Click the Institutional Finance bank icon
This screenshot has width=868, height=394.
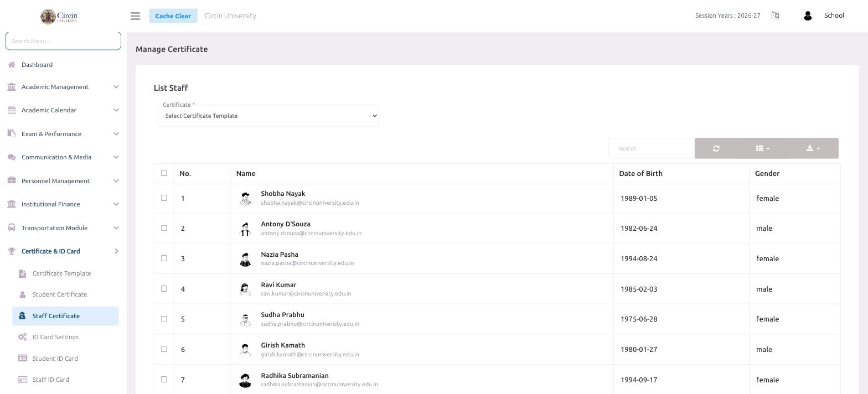pos(12,204)
